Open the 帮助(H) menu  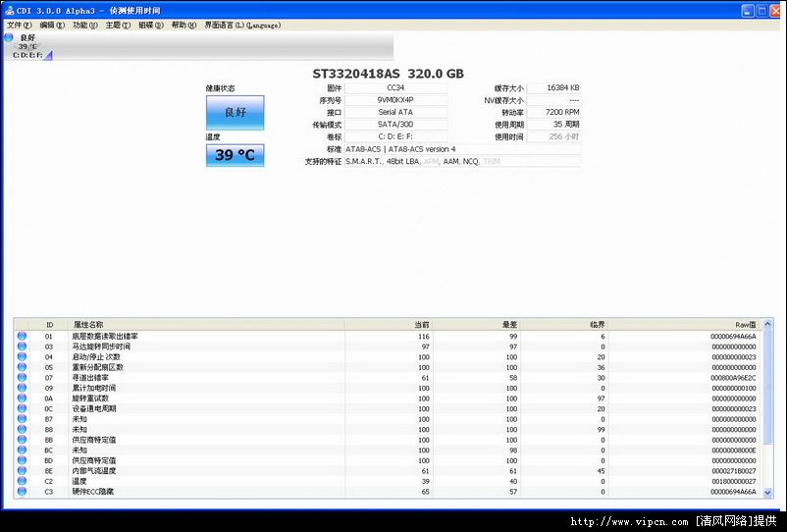184,26
